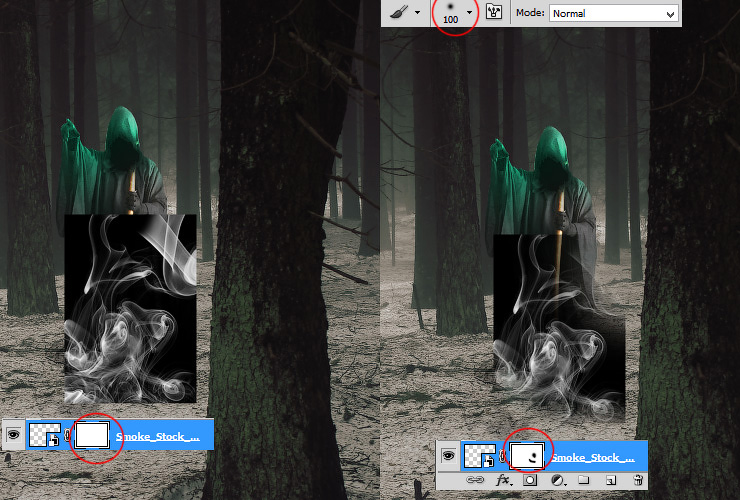Click the Brush tool preset icon
This screenshot has height=500, width=740.
click(399, 12)
